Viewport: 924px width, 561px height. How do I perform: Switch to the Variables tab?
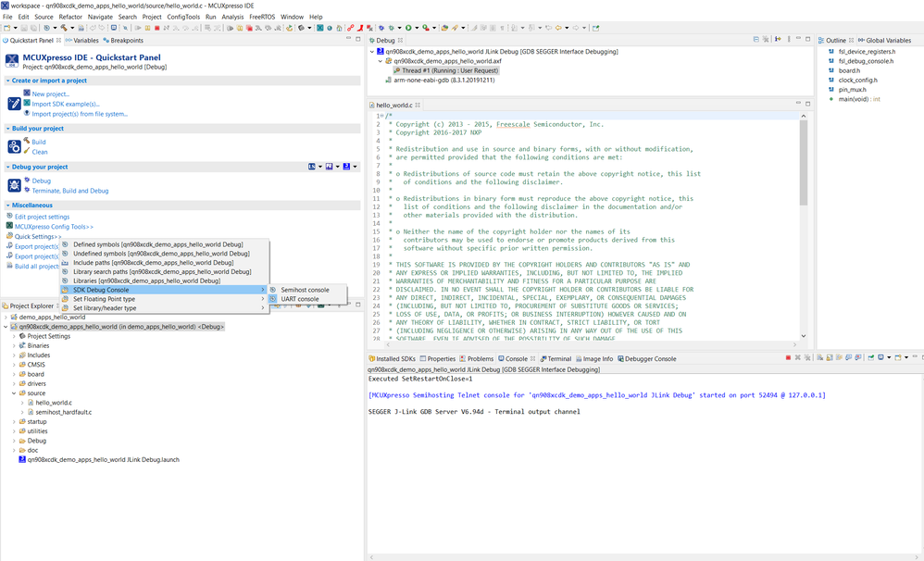(81, 41)
